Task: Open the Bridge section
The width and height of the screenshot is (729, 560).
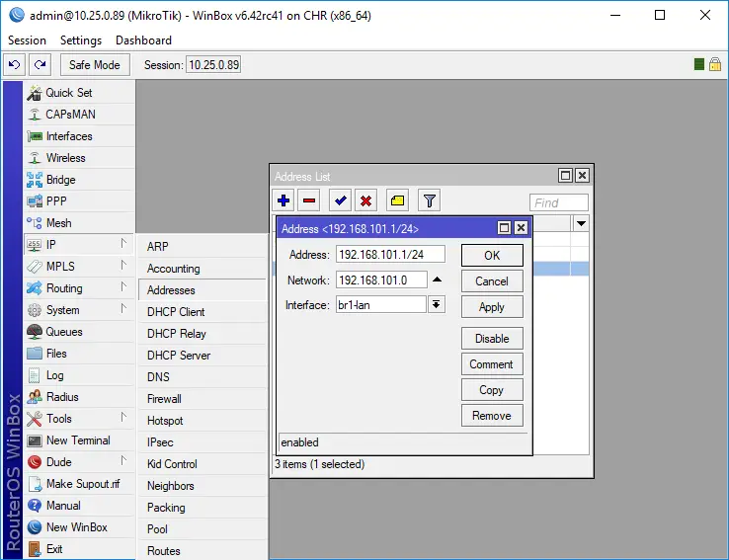Action: point(79,180)
